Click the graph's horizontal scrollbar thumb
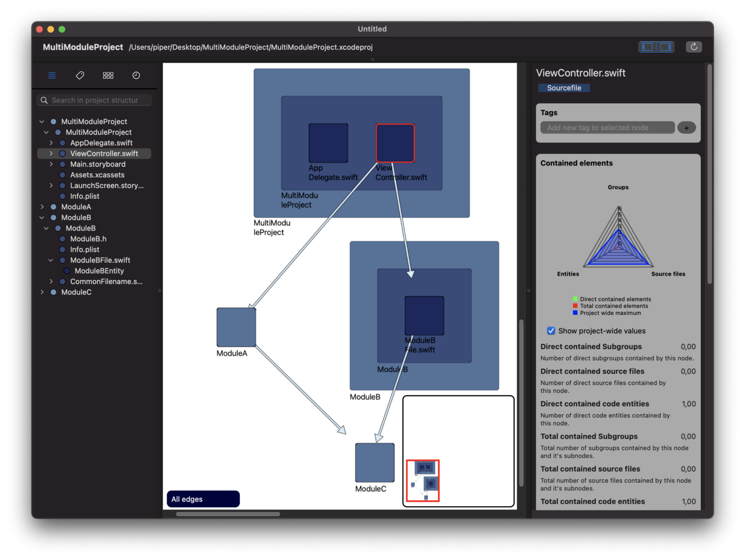 (228, 514)
